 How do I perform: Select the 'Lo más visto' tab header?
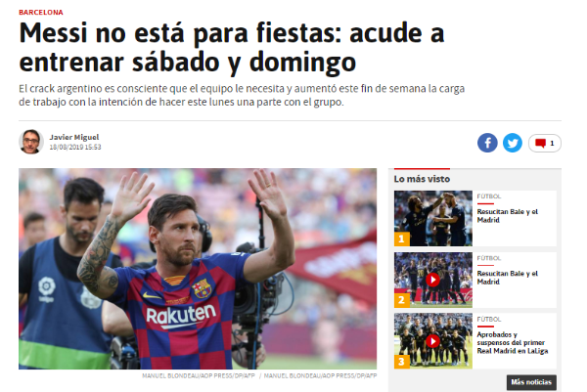422,179
